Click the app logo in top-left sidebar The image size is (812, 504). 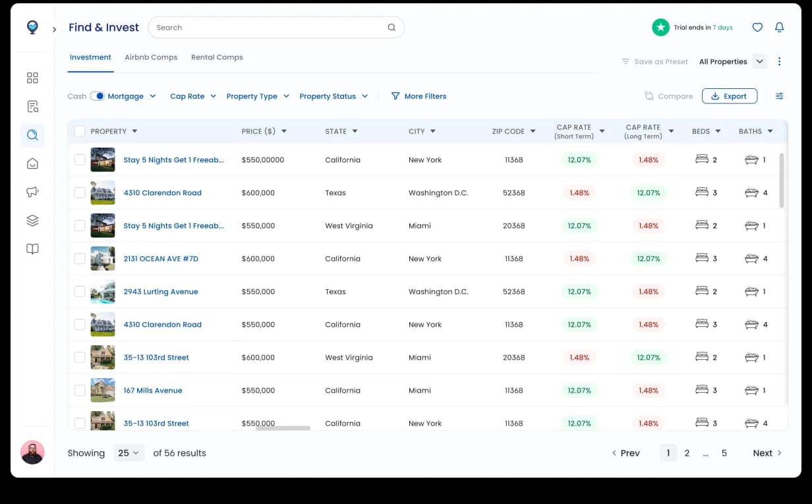coord(32,27)
